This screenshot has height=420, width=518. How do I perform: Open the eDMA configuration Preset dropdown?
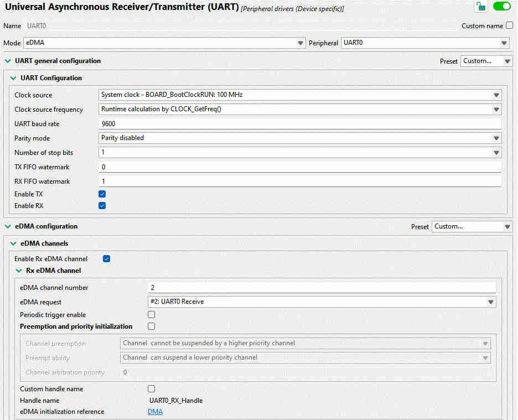472,226
